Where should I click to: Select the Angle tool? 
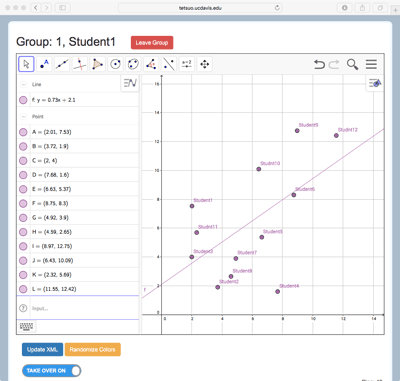tap(151, 64)
